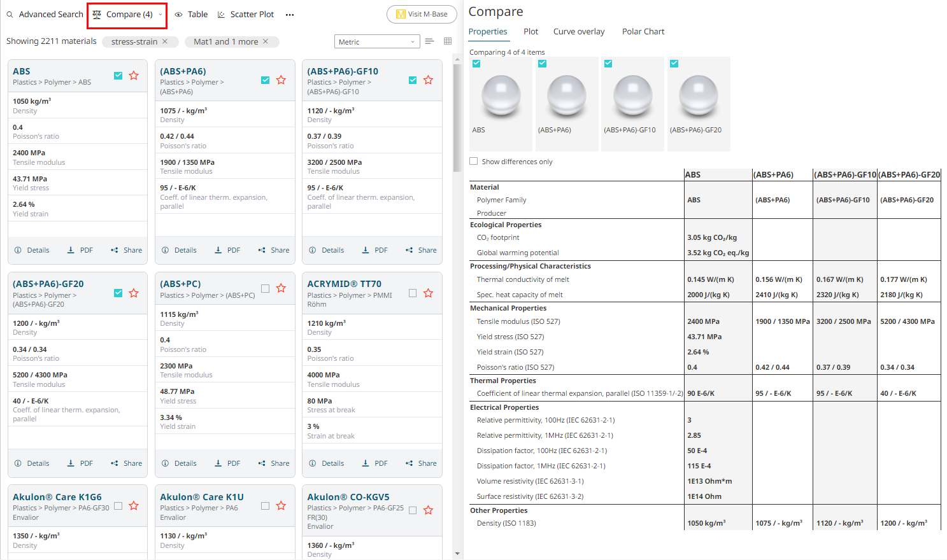Open the Curve overlay tab
This screenshot has height=560, width=947.
tap(579, 32)
